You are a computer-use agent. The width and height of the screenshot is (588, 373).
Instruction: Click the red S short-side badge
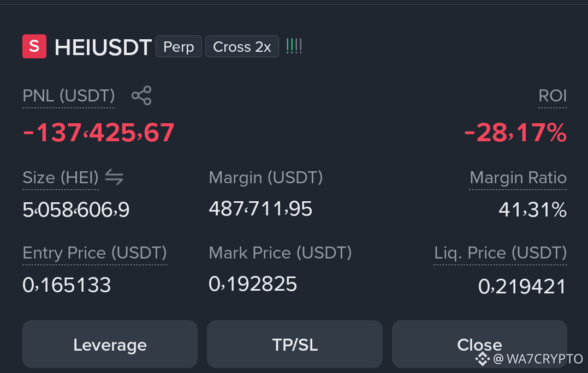[34, 46]
